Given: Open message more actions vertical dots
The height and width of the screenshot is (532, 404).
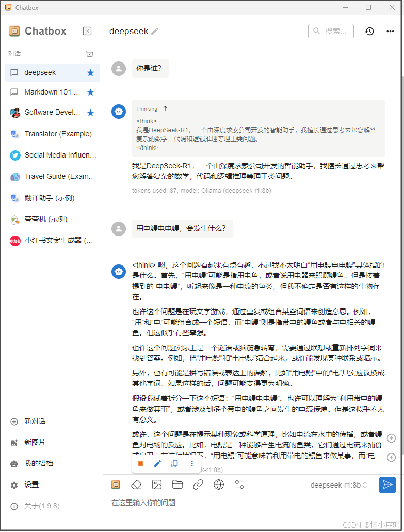Looking at the screenshot, I should click(x=192, y=463).
